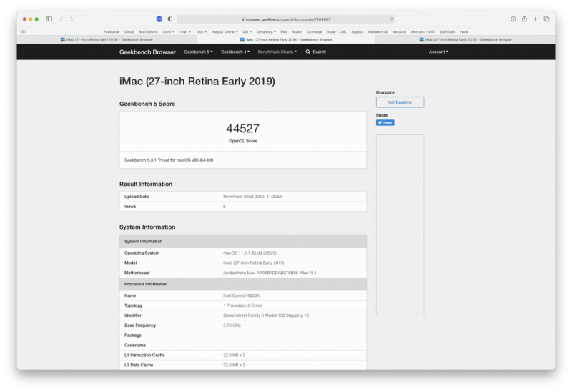Screen dimensions: 572x392
Task: Expand the Ddl bookmarks folder
Action: (247, 31)
